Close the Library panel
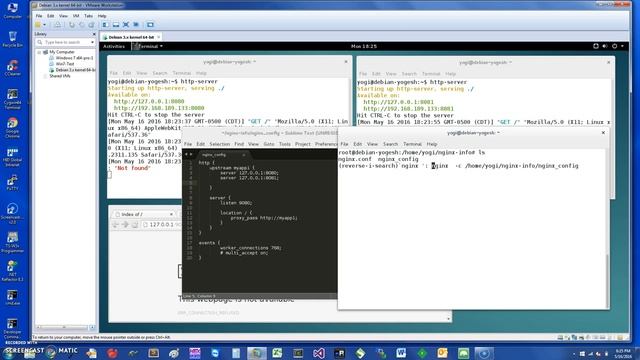This screenshot has width=640, height=360. pos(94,34)
